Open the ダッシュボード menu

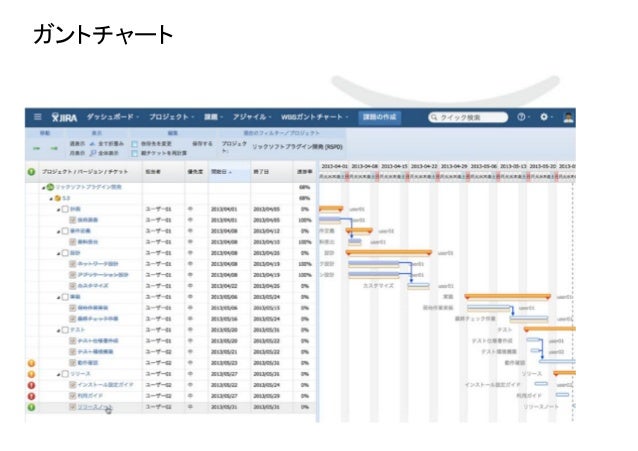click(x=112, y=117)
